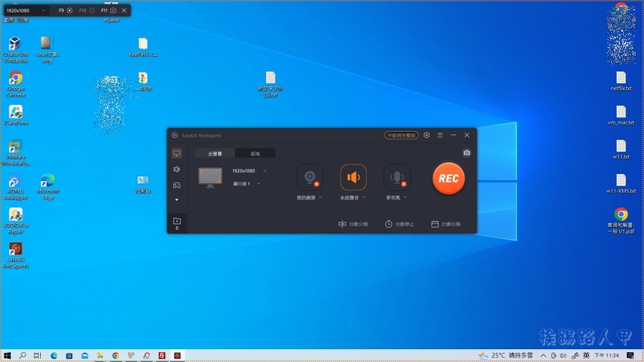
Task: Open the hamburger menu in RecExperts
Action: click(440, 135)
